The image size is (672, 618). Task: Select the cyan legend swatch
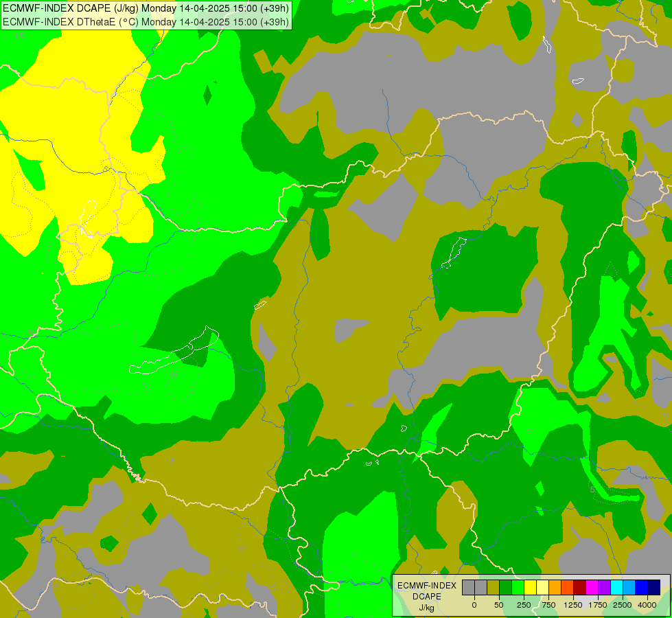[617, 587]
